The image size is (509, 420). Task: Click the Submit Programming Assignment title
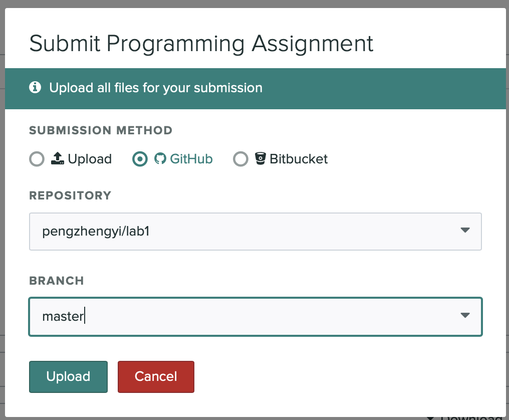point(201,44)
